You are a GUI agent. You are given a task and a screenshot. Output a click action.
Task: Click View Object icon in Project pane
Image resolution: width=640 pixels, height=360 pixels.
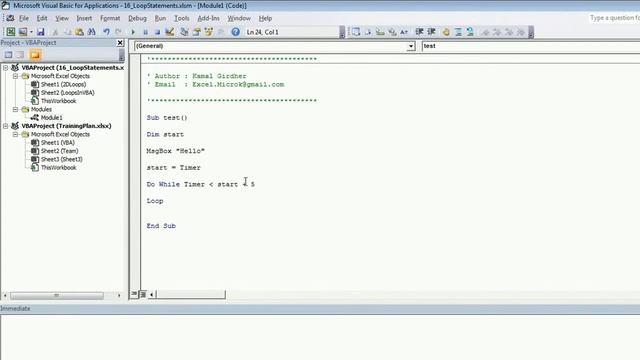coord(20,55)
